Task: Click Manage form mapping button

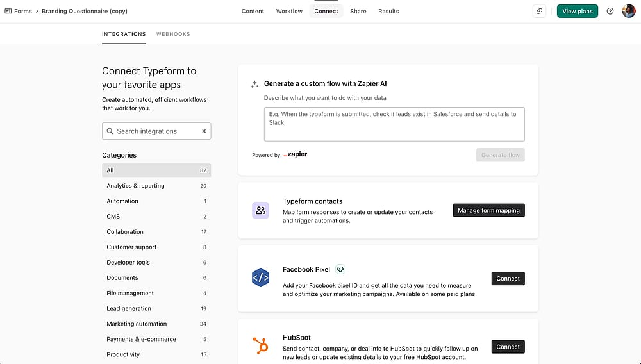Action: 488,210
